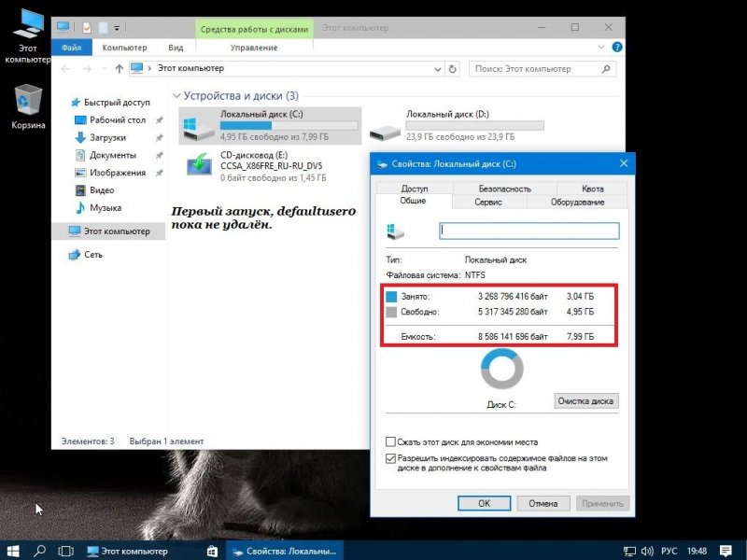This screenshot has width=747, height=560.
Task: Select Изображения in navigation pane
Action: 118,173
